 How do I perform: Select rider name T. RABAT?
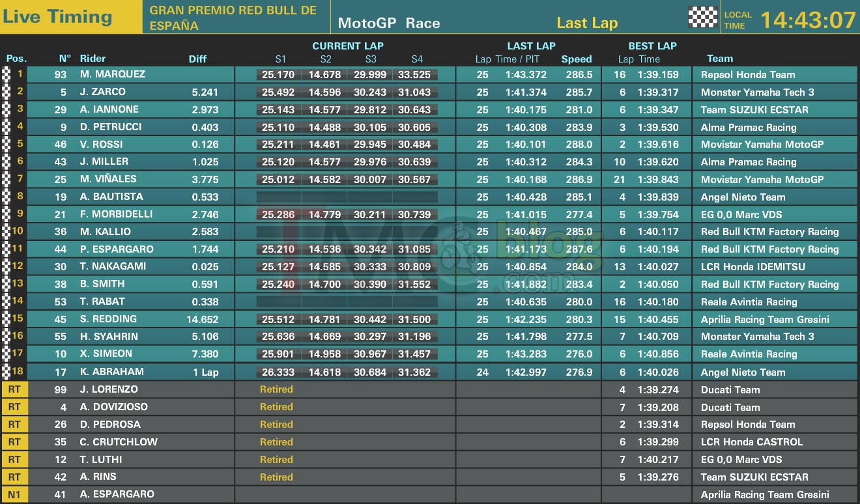102,301
